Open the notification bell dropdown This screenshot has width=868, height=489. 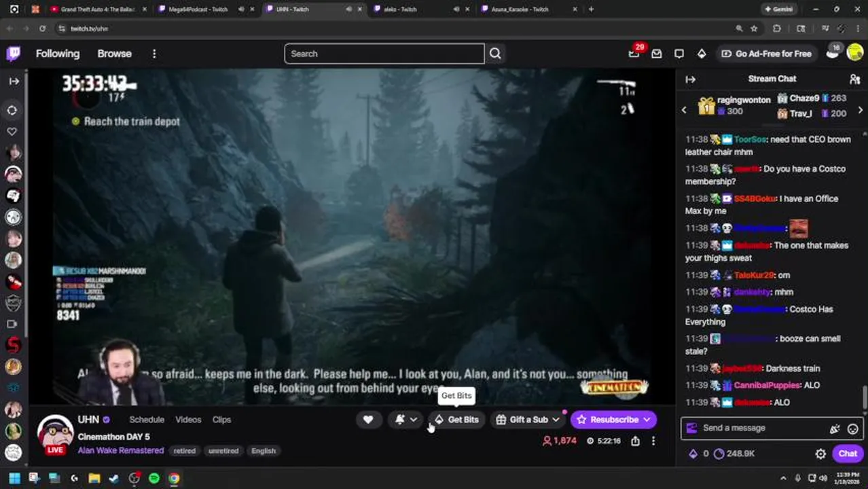coord(406,420)
